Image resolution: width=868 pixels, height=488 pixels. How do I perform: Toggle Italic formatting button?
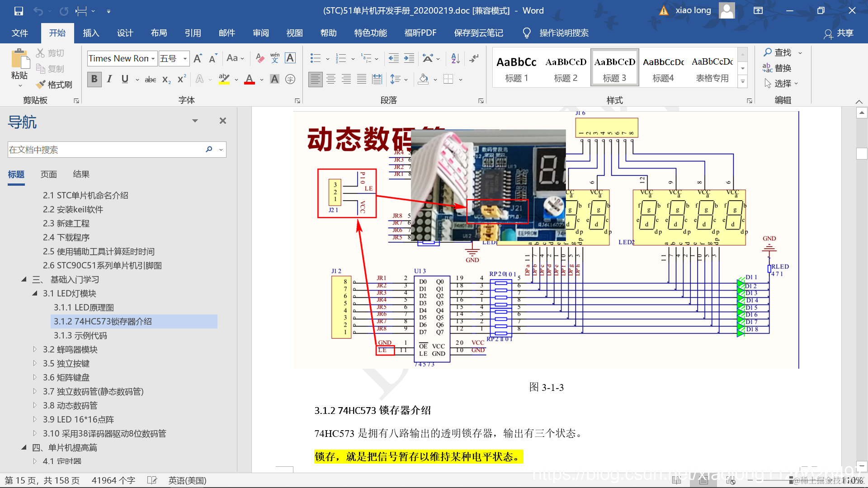(109, 80)
